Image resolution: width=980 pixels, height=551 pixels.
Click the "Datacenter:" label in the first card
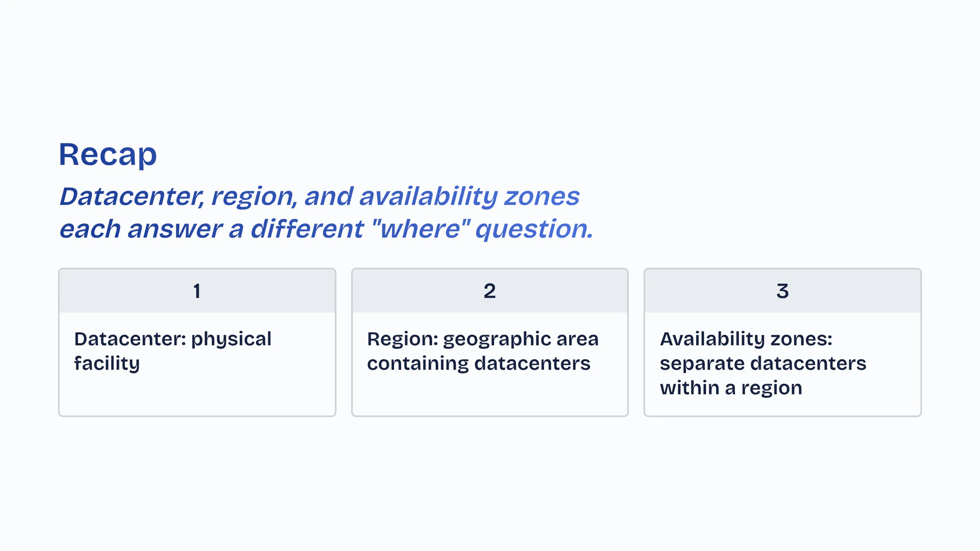click(x=130, y=339)
